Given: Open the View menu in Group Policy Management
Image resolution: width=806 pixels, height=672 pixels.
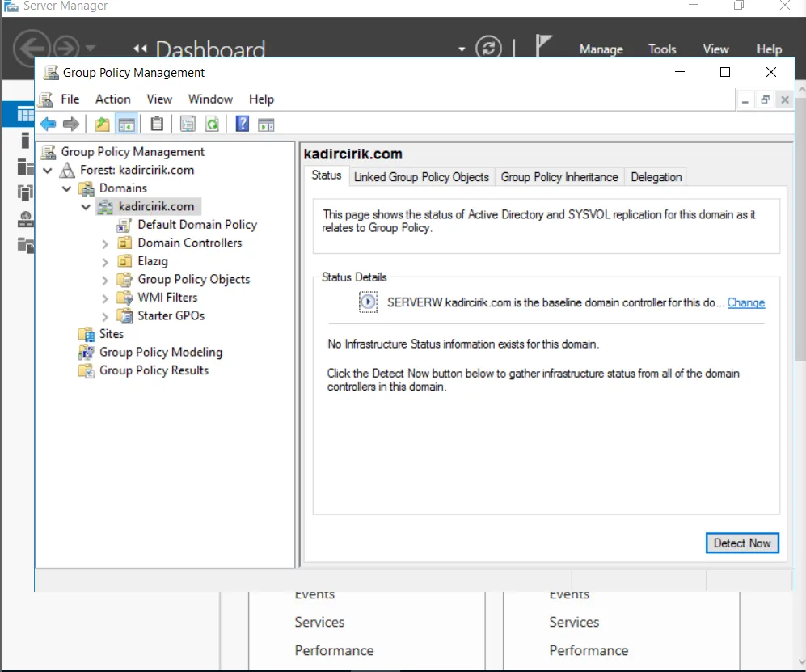Looking at the screenshot, I should [x=159, y=99].
